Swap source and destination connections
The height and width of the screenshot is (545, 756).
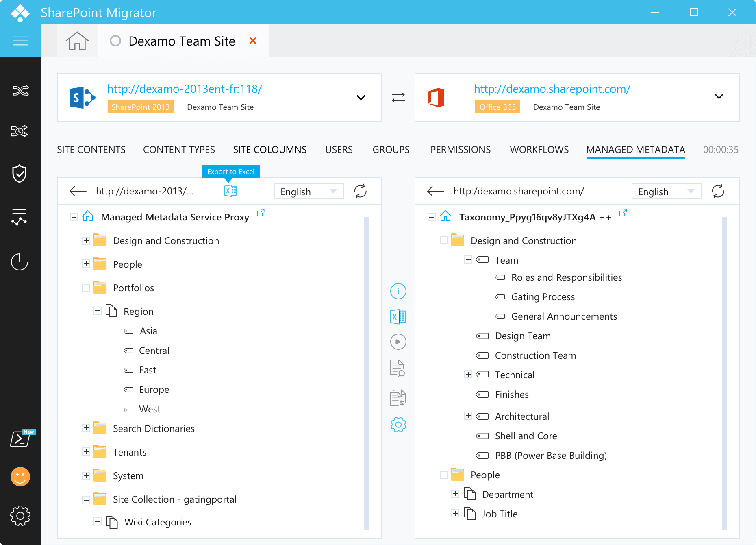point(398,98)
